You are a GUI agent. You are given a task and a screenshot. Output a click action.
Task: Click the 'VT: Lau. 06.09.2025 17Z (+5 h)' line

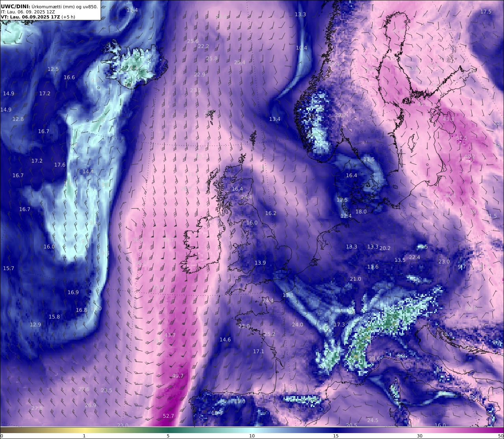pyautogui.click(x=38, y=17)
